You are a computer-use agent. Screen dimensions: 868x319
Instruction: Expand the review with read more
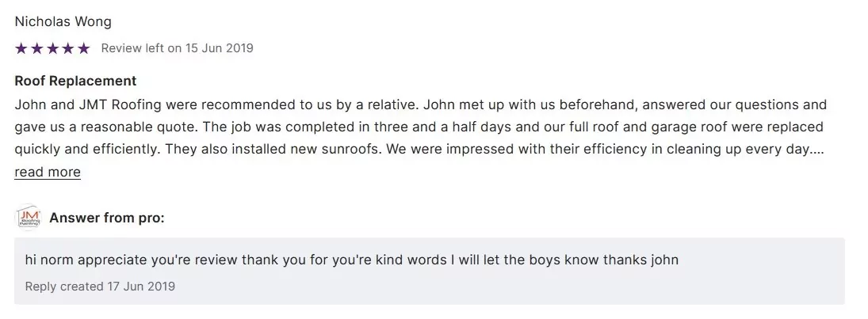tap(48, 172)
